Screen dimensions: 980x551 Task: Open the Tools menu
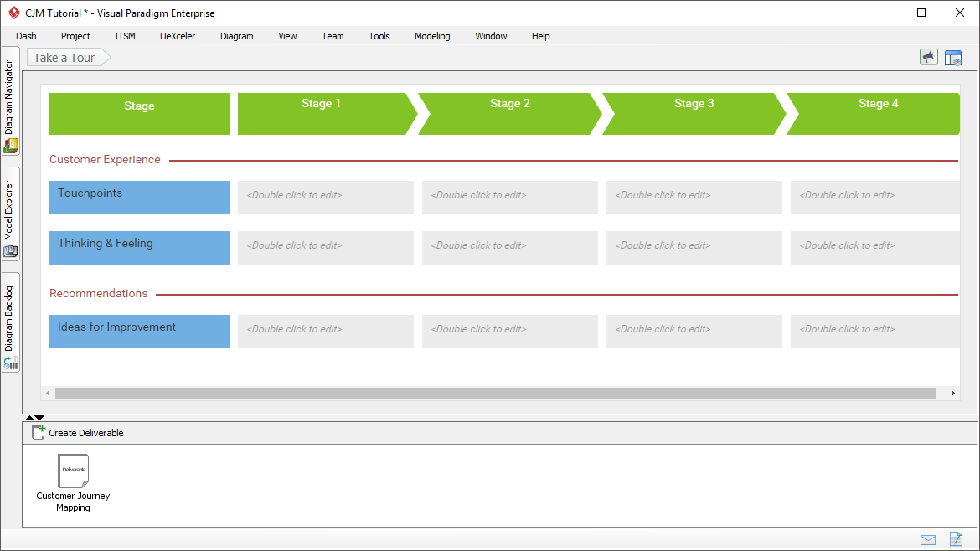(379, 36)
